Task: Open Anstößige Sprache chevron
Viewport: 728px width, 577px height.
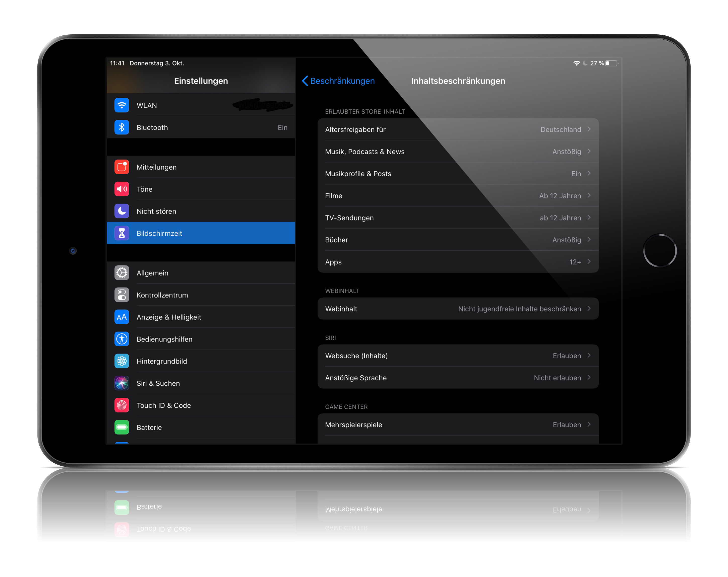Action: [x=589, y=378]
